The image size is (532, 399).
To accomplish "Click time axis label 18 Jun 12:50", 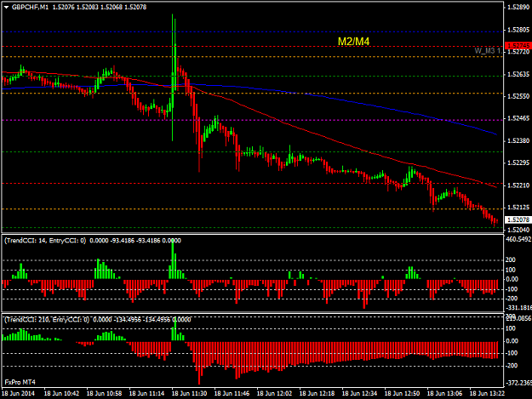I will click(402, 394).
